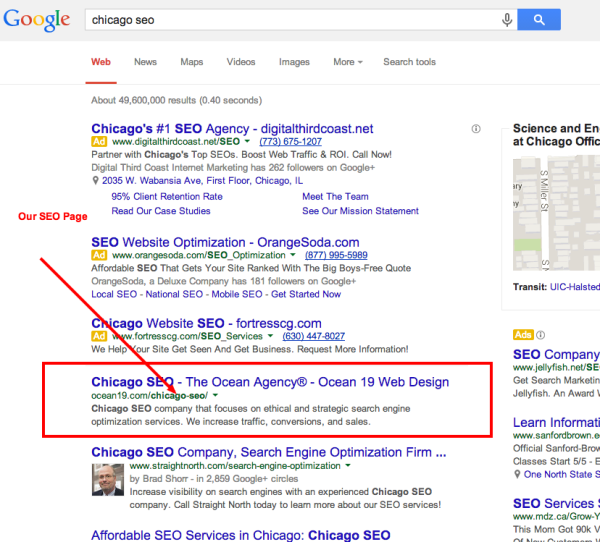The height and width of the screenshot is (542, 600).
Task: Click the www.sanfordbrown green URL
Action: [x=556, y=436]
